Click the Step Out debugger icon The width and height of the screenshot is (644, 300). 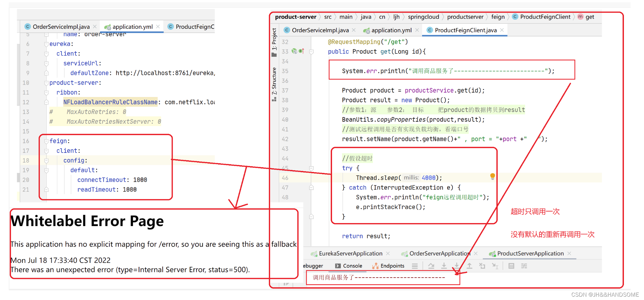point(470,266)
